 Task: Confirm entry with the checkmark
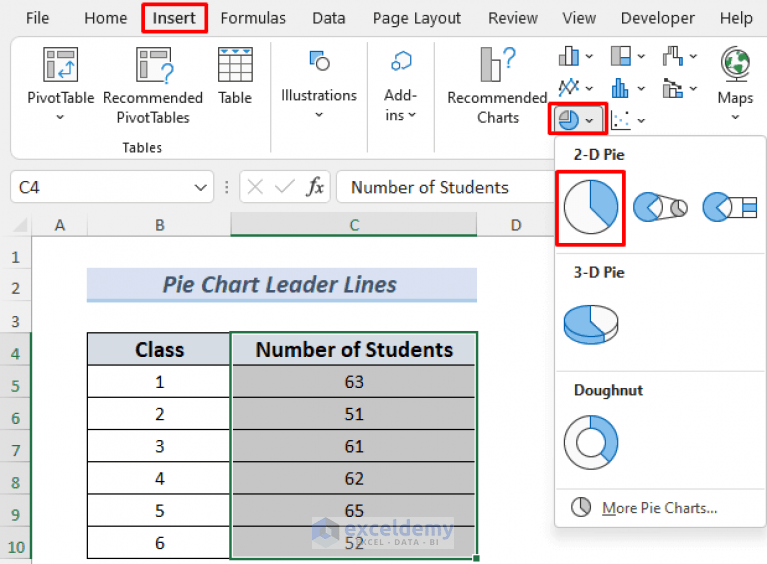coord(285,187)
